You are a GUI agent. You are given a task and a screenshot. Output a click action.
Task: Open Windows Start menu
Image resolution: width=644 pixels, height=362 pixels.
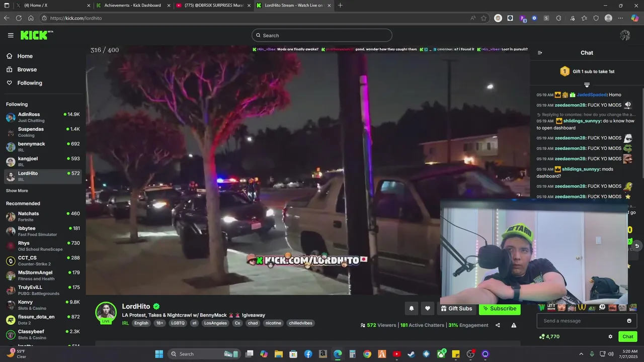coord(159,354)
